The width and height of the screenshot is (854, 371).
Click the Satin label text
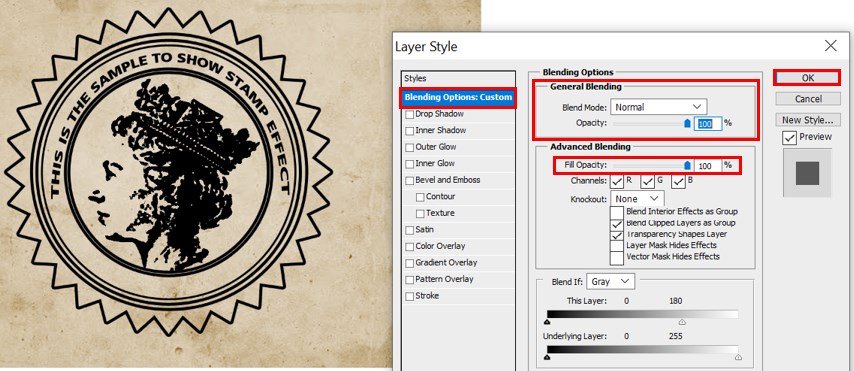tap(425, 230)
